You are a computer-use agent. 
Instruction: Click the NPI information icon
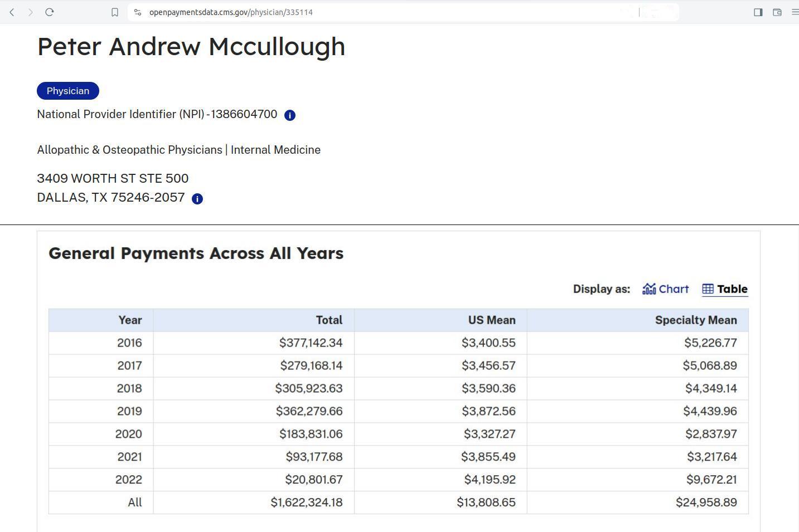coord(289,115)
